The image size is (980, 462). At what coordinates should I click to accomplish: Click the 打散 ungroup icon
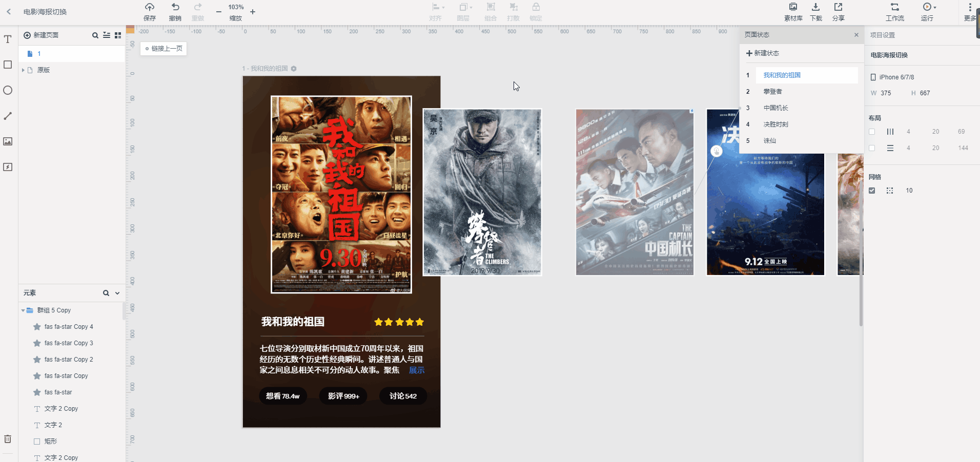(x=513, y=11)
